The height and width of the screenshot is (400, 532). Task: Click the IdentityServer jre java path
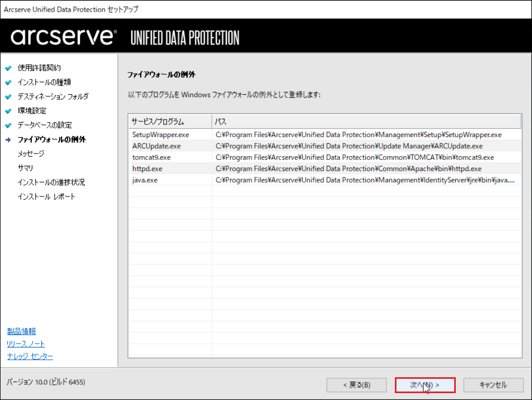[365, 180]
